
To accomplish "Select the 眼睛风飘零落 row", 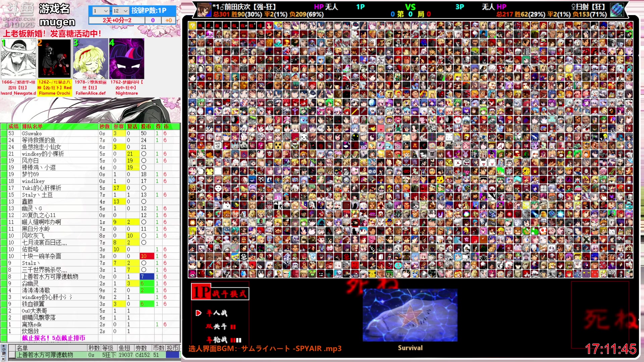I will [x=91, y=317].
